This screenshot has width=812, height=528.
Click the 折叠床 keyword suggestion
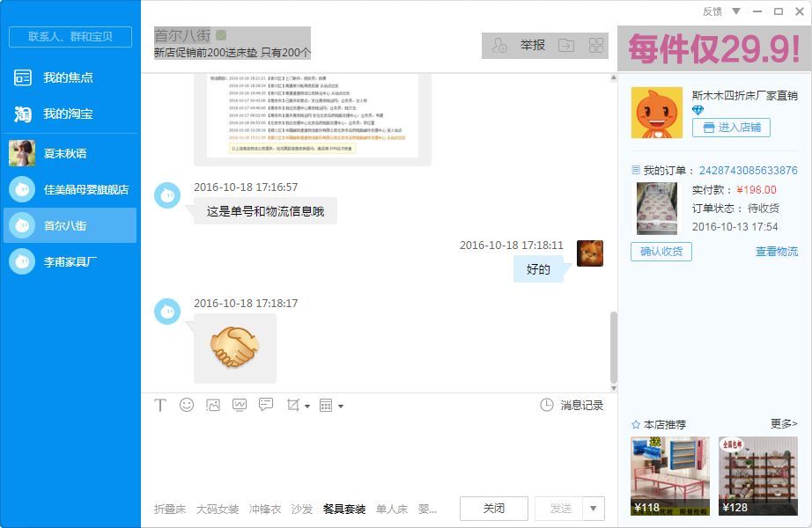(x=170, y=510)
